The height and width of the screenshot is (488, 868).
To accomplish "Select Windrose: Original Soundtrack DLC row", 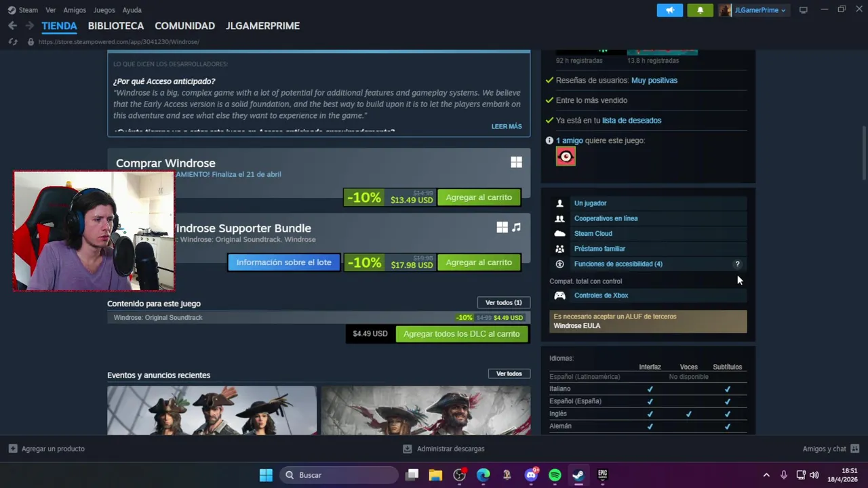I will (319, 318).
